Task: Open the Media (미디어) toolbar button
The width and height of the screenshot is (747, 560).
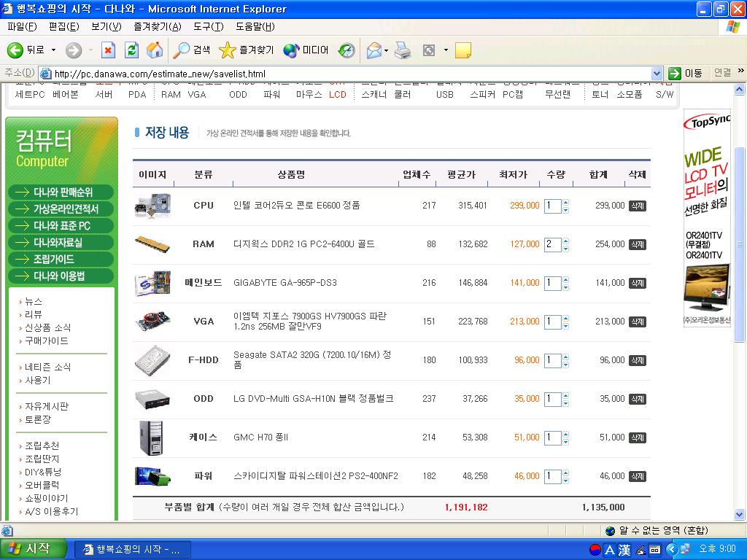Action: click(x=306, y=50)
